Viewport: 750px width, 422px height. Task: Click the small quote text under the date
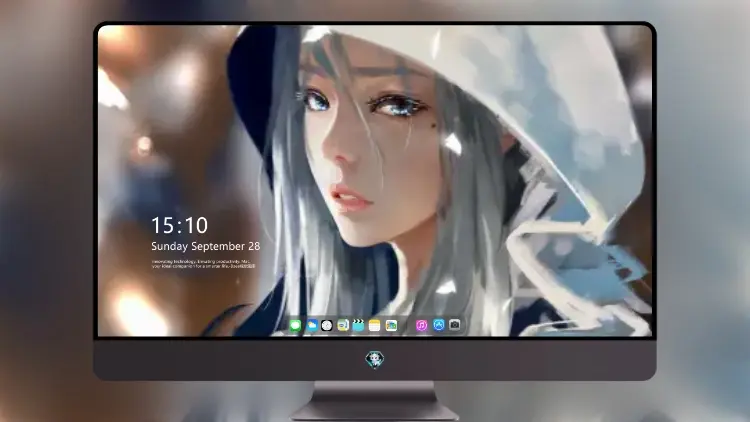pyautogui.click(x=203, y=264)
